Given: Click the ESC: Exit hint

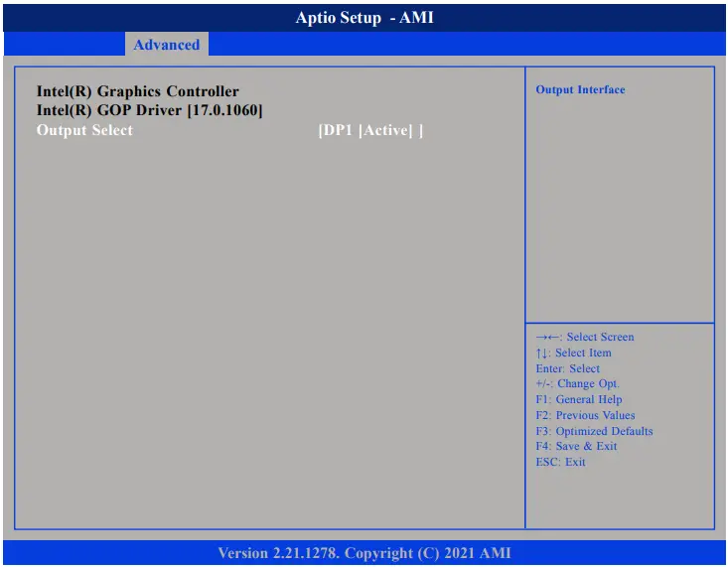Looking at the screenshot, I should pos(561,462).
